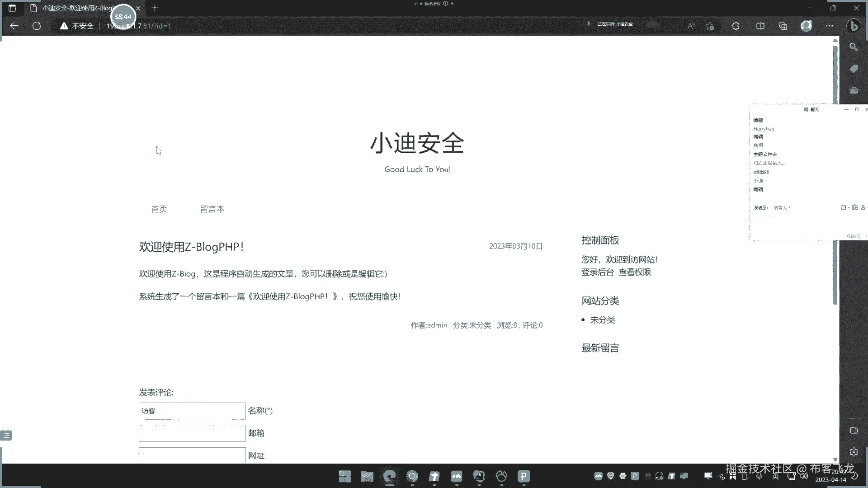
Task: Click the 邮箱 email input field
Action: (x=192, y=433)
